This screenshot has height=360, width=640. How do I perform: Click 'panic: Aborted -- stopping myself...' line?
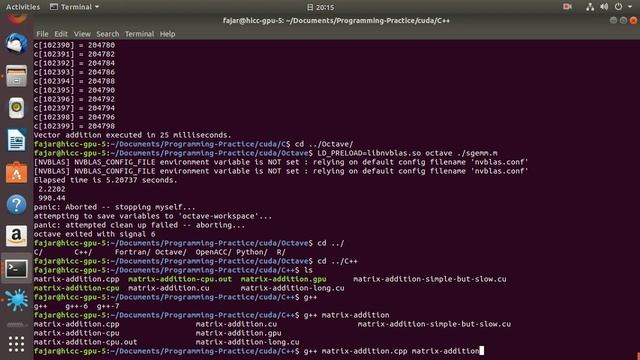pyautogui.click(x=114, y=207)
